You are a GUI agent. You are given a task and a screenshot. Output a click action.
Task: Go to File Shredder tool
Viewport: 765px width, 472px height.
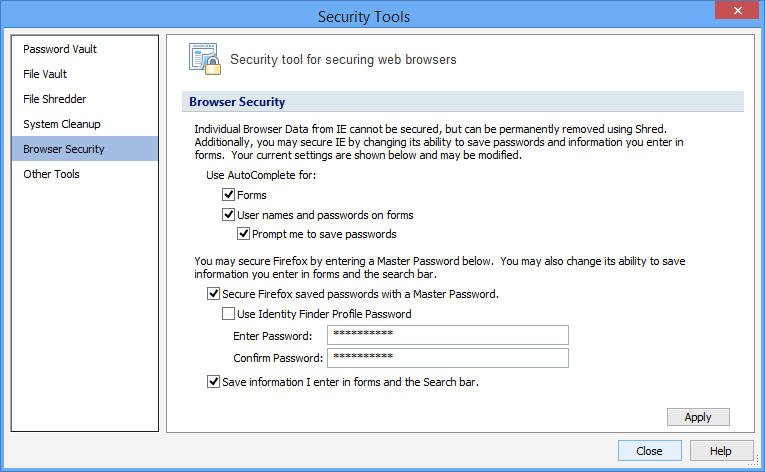tap(55, 99)
